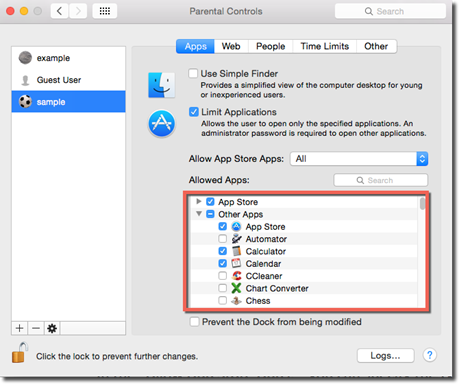Switch to the Web tab
This screenshot has width=459, height=384.
231,46
